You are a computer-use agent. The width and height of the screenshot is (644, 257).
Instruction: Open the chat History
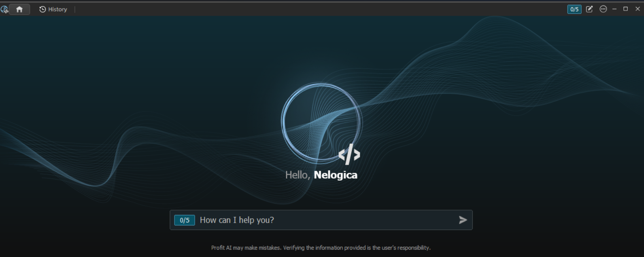click(x=53, y=9)
